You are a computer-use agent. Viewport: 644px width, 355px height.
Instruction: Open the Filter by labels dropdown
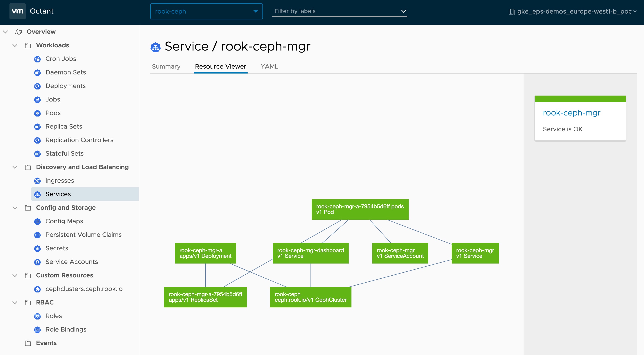pyautogui.click(x=339, y=11)
